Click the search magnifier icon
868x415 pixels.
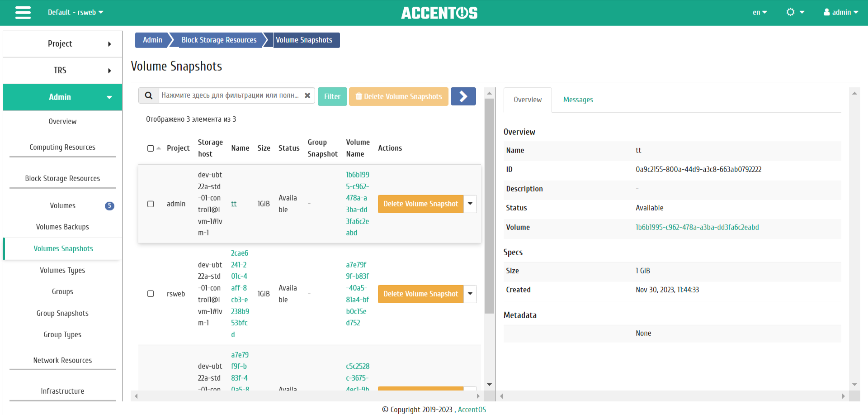tap(148, 96)
